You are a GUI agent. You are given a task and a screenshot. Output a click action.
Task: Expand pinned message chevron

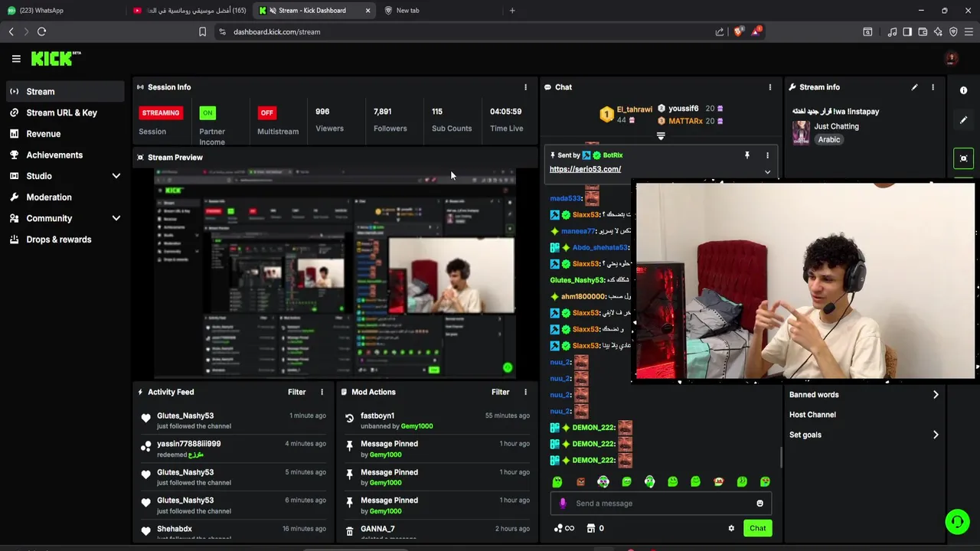[x=767, y=172]
